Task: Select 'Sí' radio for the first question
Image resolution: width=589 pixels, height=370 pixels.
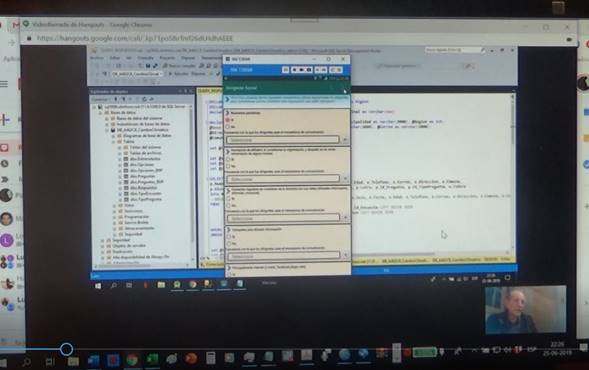Action: 228,120
